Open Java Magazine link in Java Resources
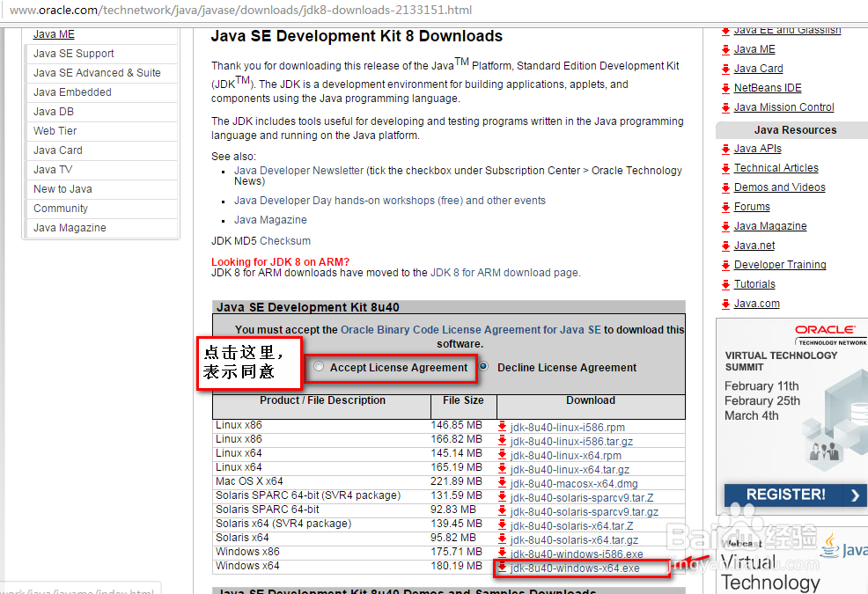Screen dimensions: 868x594 pos(770,226)
